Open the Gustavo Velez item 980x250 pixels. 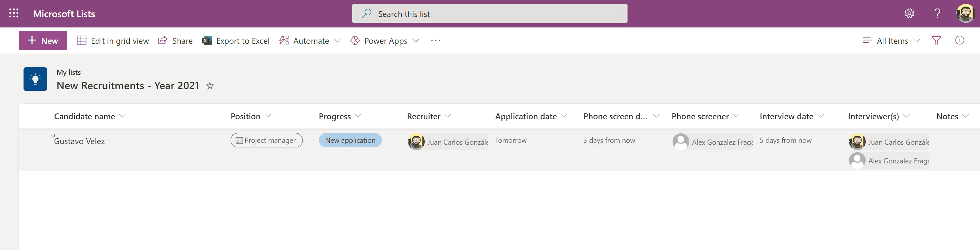[79, 141]
